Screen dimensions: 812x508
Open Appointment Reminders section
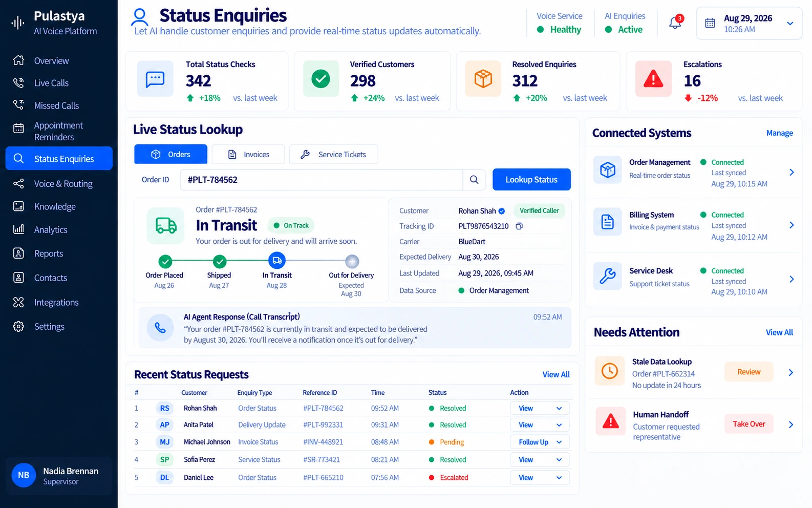pos(59,131)
